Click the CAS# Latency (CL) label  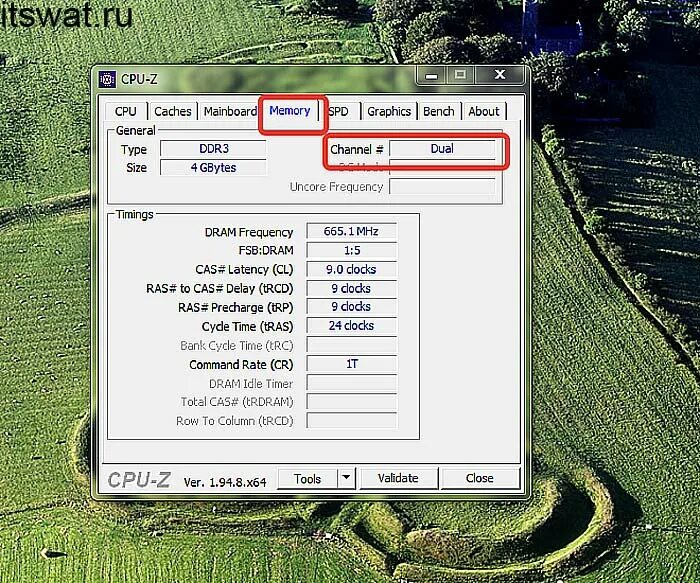pyautogui.click(x=244, y=270)
